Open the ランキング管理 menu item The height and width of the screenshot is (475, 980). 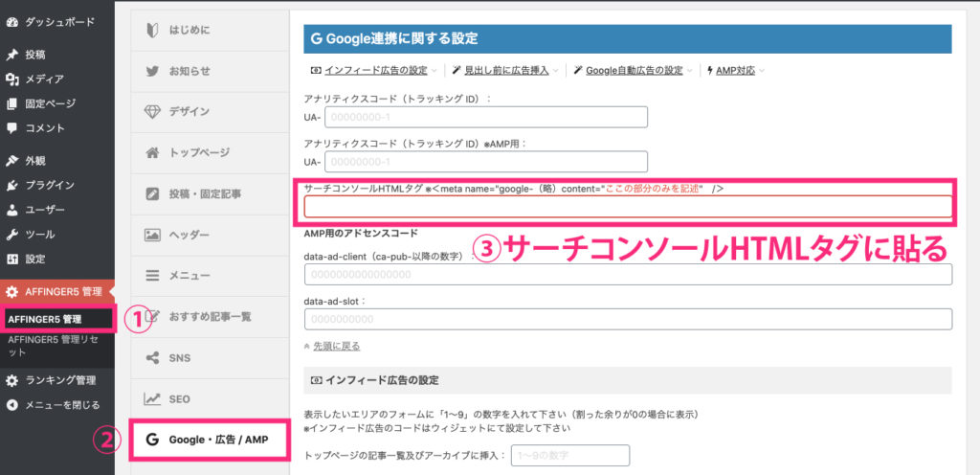pos(60,380)
